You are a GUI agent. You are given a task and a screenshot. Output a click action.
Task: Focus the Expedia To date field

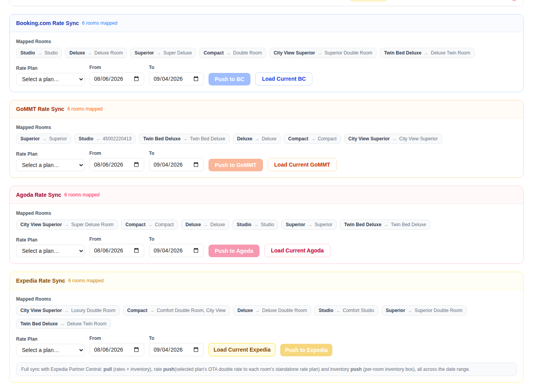tap(176, 350)
